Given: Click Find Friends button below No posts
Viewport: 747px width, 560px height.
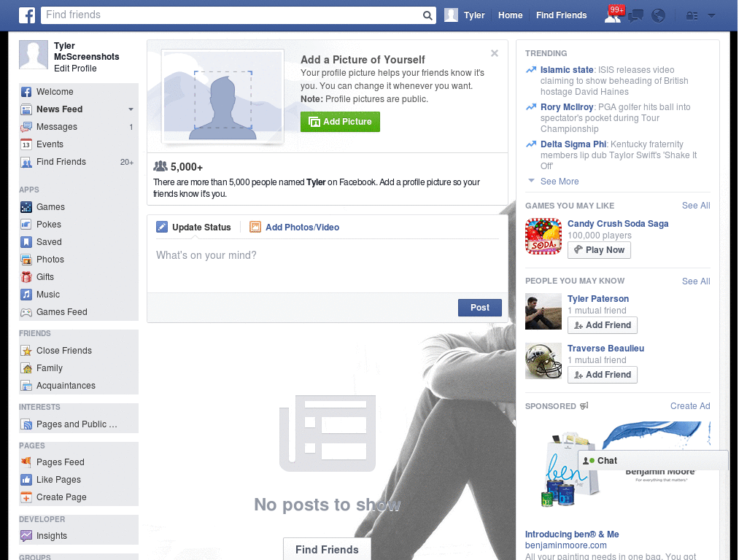Looking at the screenshot, I should [327, 550].
